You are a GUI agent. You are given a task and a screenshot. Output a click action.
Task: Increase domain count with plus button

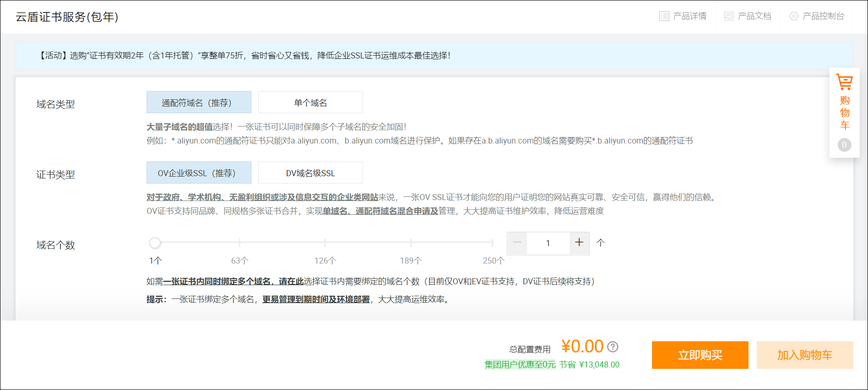[579, 243]
